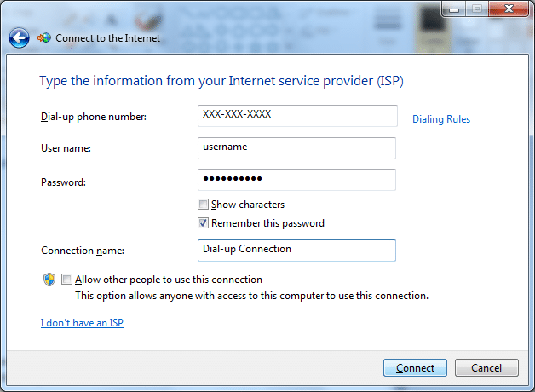Minimize the wizard window
The height and width of the screenshot is (392, 535).
[454, 9]
